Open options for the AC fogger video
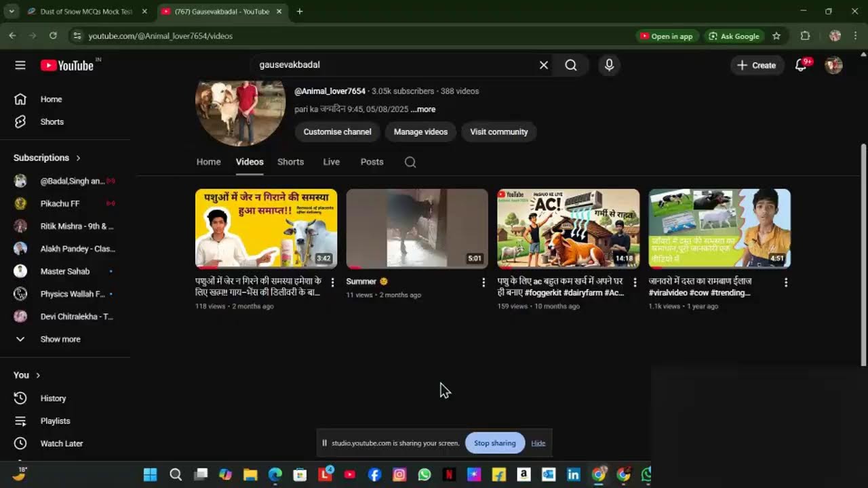The image size is (868, 488). [635, 282]
